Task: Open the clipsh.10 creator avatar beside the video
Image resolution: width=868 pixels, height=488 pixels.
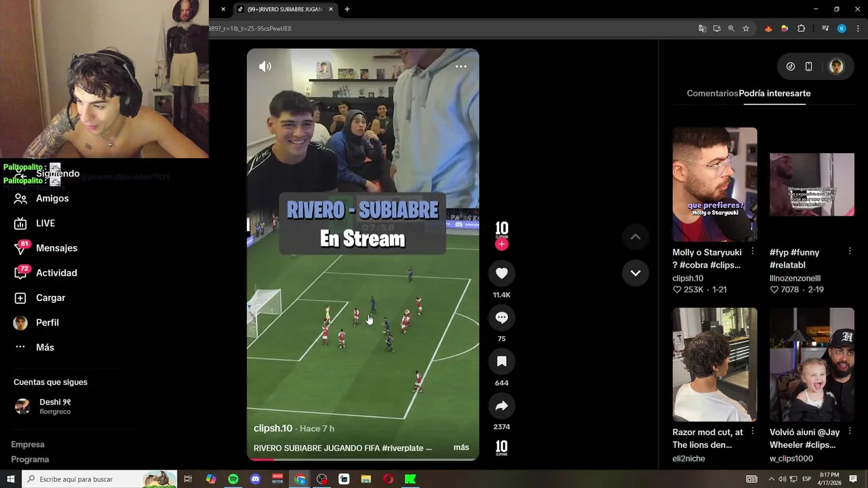Action: [x=502, y=228]
